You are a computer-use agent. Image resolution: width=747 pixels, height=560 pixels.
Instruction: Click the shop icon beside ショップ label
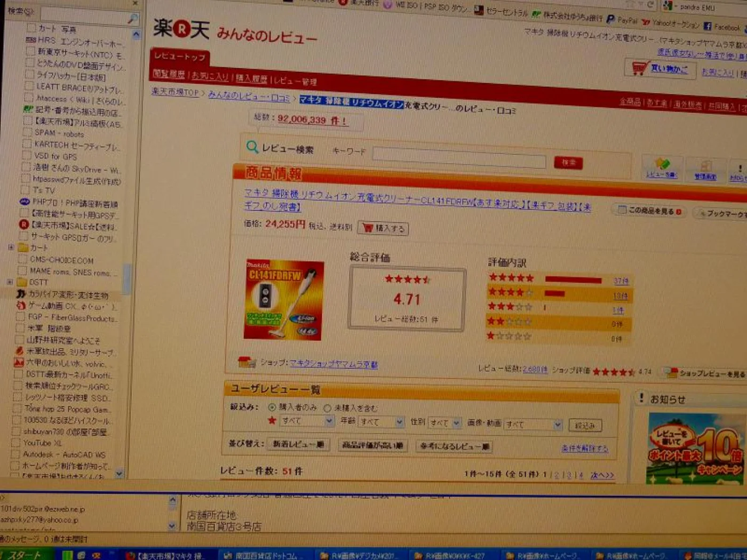click(x=247, y=362)
